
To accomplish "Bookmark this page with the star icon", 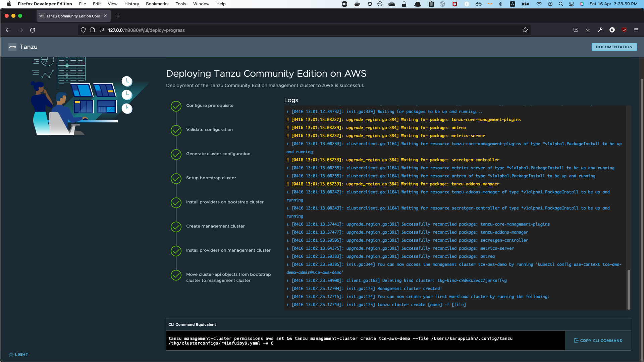I will [525, 30].
